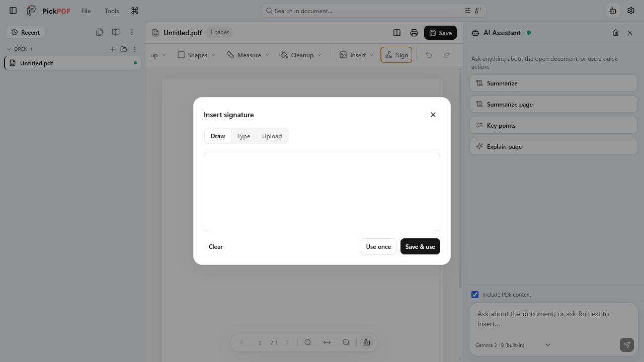Click Save & use button
The height and width of the screenshot is (362, 644).
click(420, 246)
